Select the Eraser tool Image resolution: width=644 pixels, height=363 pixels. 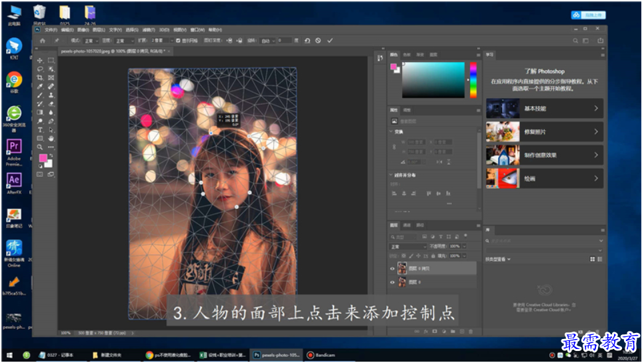pyautogui.click(x=51, y=103)
